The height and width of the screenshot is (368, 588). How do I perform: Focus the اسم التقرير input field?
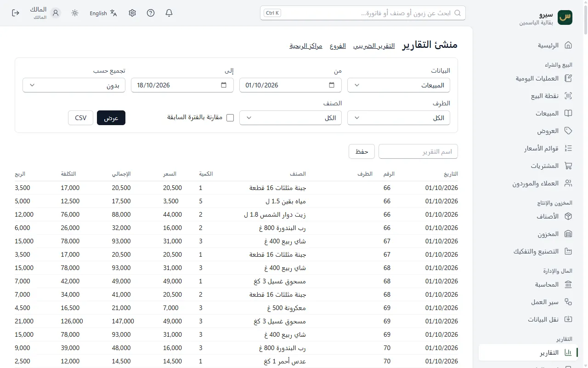point(418,151)
